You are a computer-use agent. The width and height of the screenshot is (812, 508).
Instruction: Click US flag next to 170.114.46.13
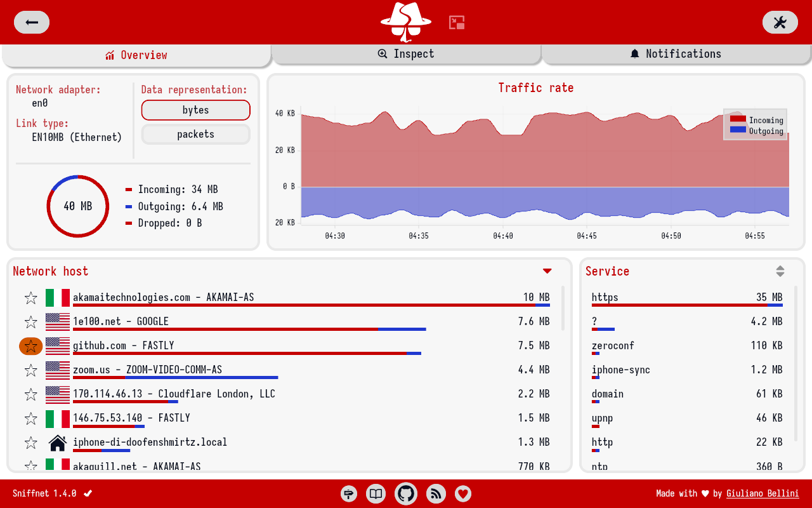[58, 394]
